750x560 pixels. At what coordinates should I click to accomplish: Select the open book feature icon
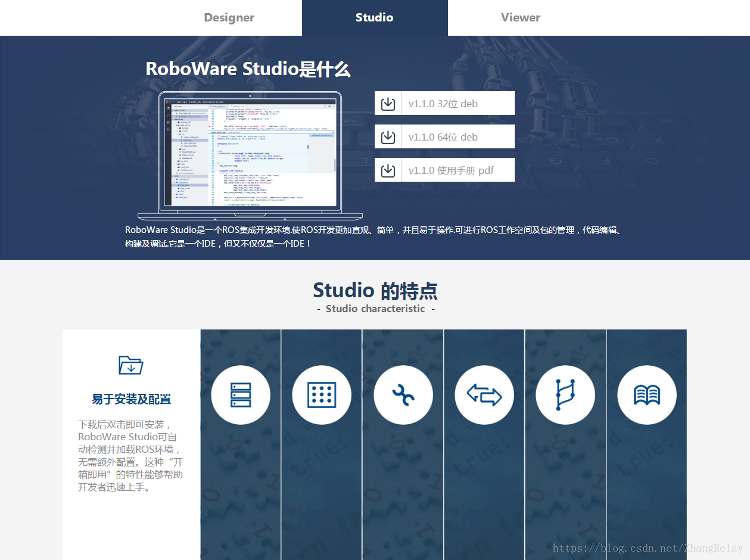pyautogui.click(x=647, y=395)
